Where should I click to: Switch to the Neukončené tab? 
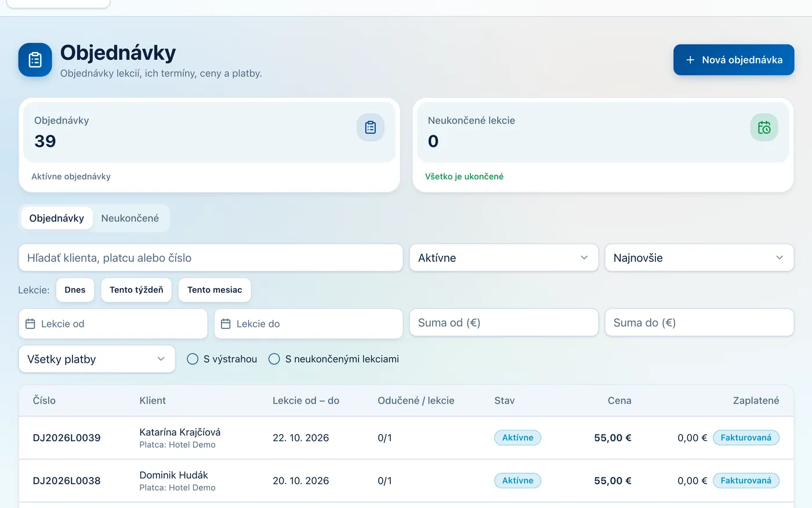[130, 218]
